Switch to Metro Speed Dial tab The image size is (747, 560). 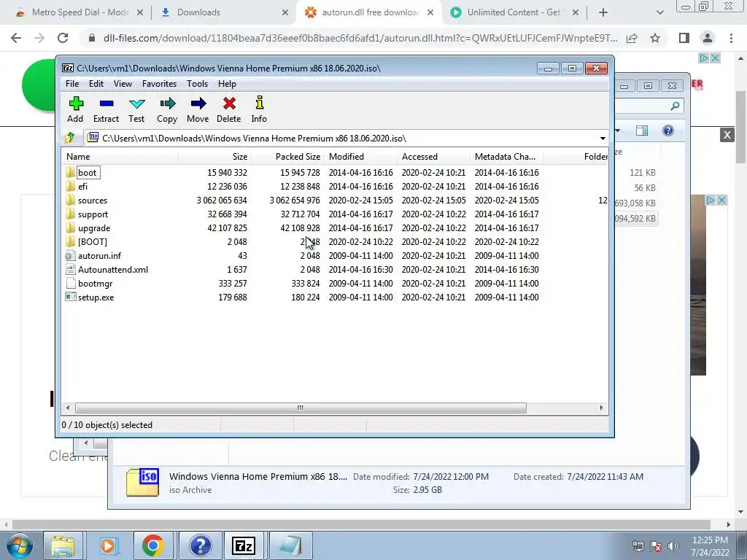pos(79,12)
